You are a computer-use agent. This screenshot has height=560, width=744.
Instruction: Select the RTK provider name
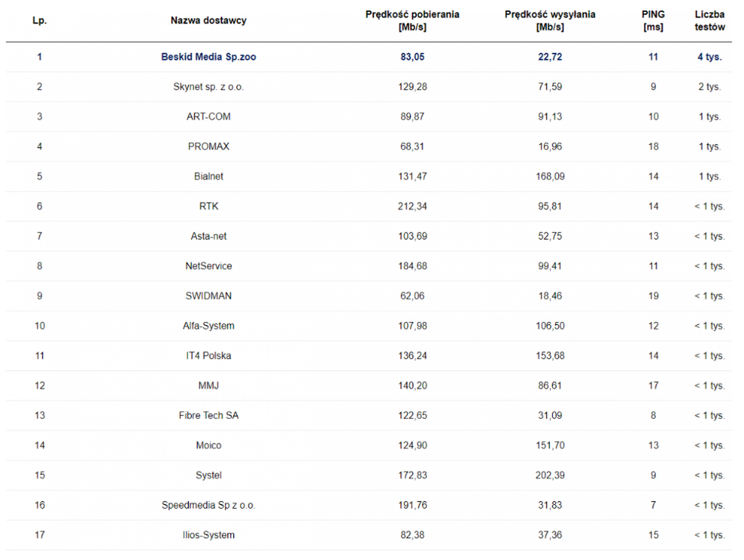[208, 207]
